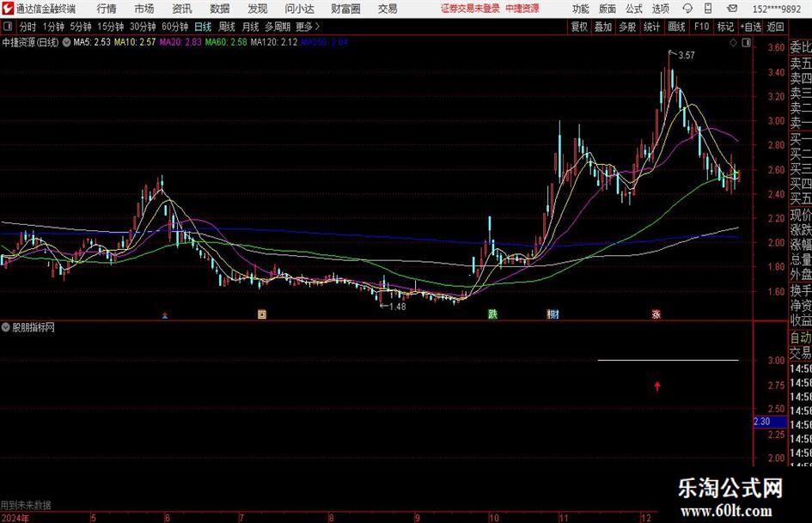Open the 发现 menu

258,9
